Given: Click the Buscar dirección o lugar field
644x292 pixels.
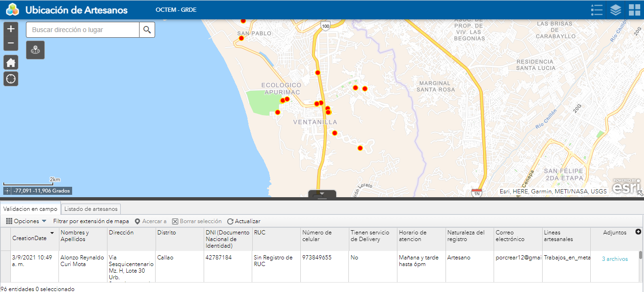Looking at the screenshot, I should 83,30.
